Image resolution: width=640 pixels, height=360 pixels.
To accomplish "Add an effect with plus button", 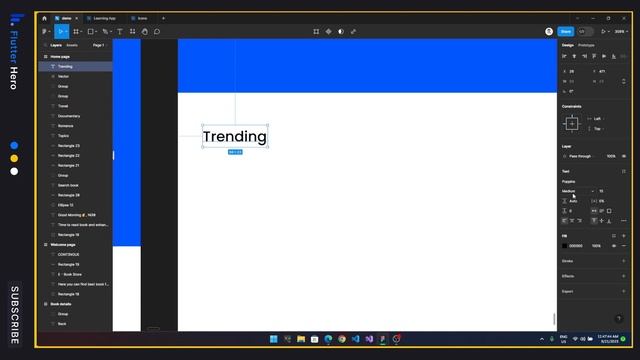I will click(624, 276).
